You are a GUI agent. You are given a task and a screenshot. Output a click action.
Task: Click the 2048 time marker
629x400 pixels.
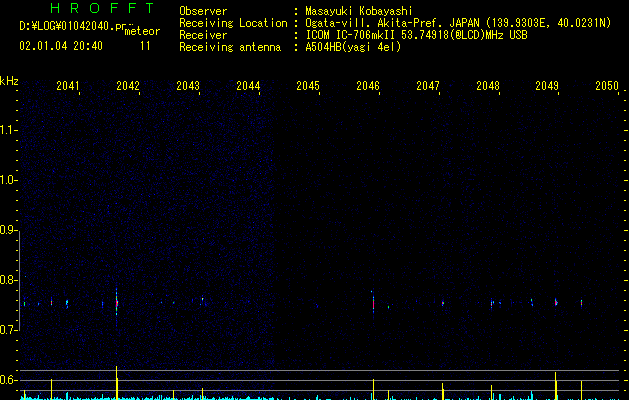click(488, 86)
